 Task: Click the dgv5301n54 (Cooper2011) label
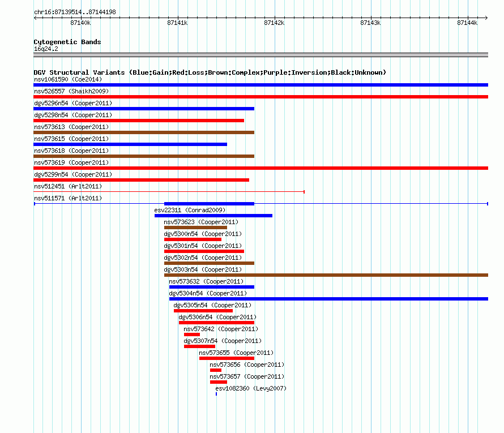(x=203, y=246)
